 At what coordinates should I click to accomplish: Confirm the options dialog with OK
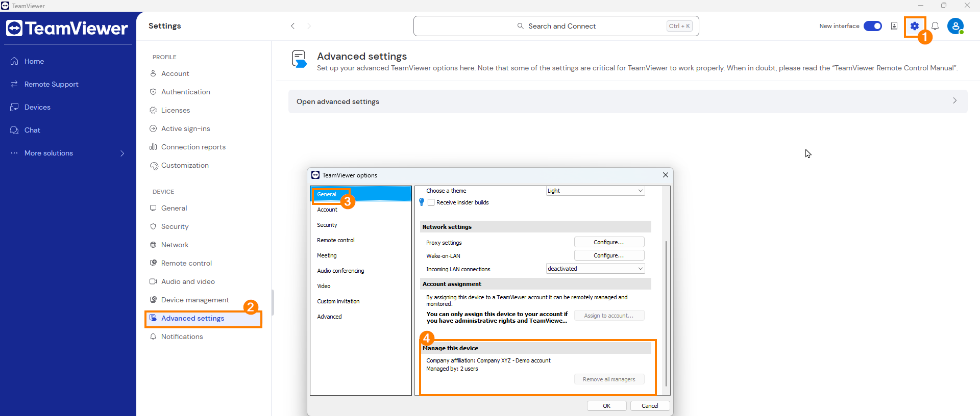(x=606, y=406)
